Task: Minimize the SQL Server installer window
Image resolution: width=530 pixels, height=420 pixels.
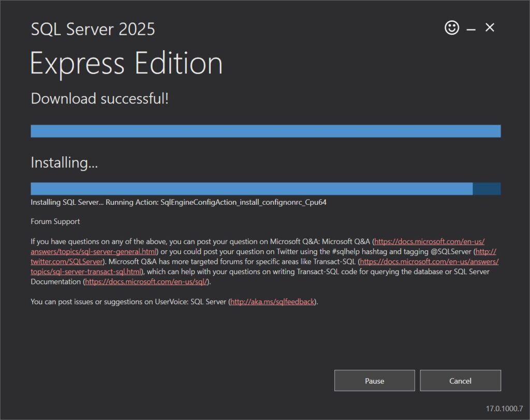Action: tap(471, 29)
